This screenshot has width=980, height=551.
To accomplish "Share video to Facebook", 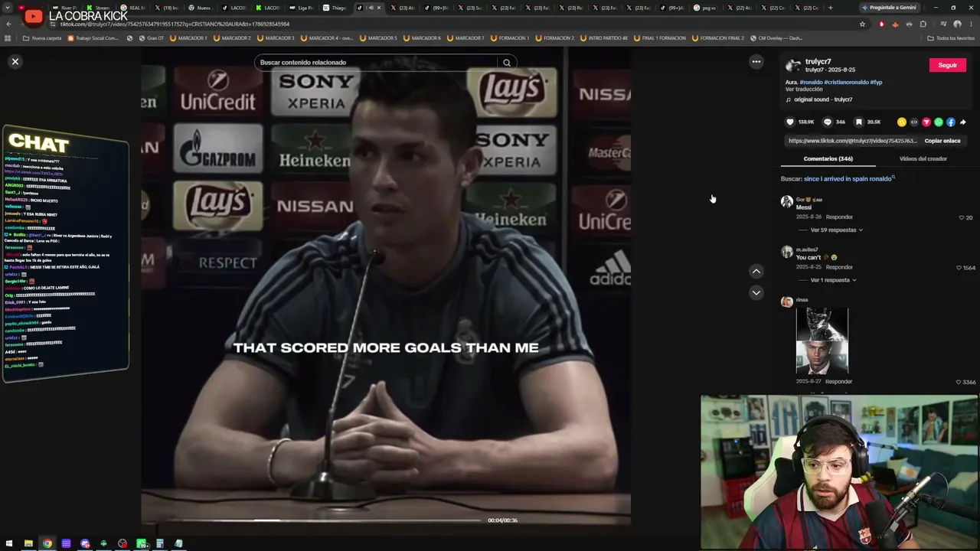I will tap(951, 122).
